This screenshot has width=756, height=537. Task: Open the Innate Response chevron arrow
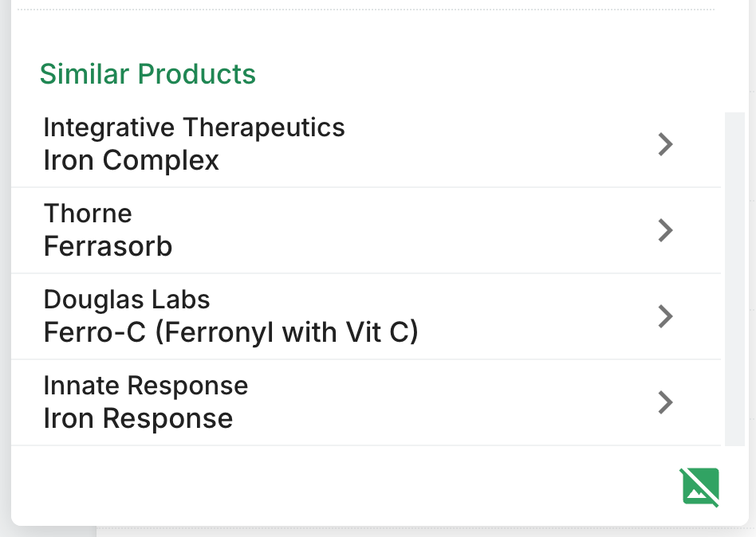click(665, 402)
